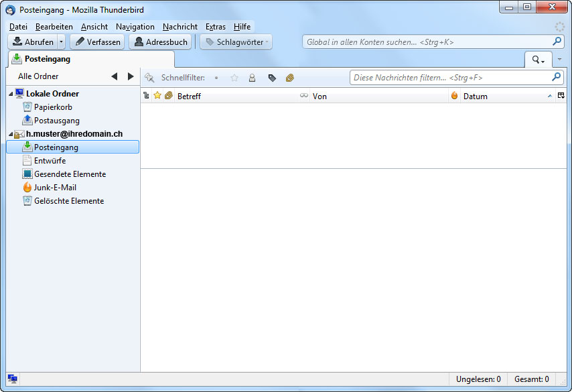This screenshot has height=392, width=572.
Task: Toggle the quick filter pin icon
Action: [149, 78]
